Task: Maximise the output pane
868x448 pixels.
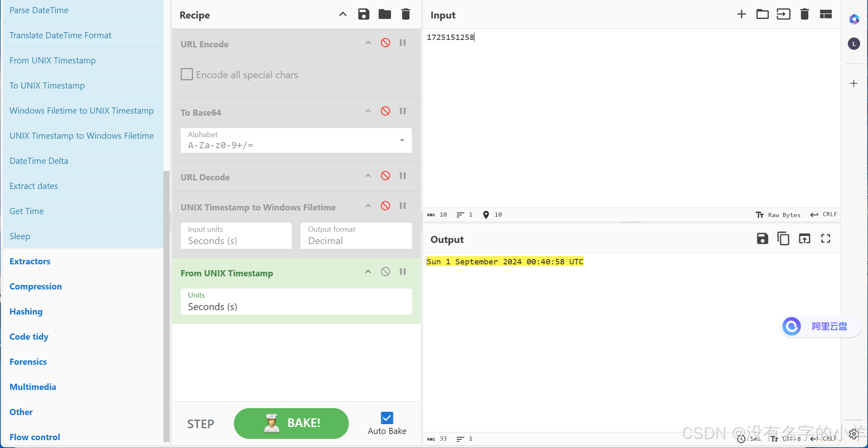Action: [x=826, y=239]
